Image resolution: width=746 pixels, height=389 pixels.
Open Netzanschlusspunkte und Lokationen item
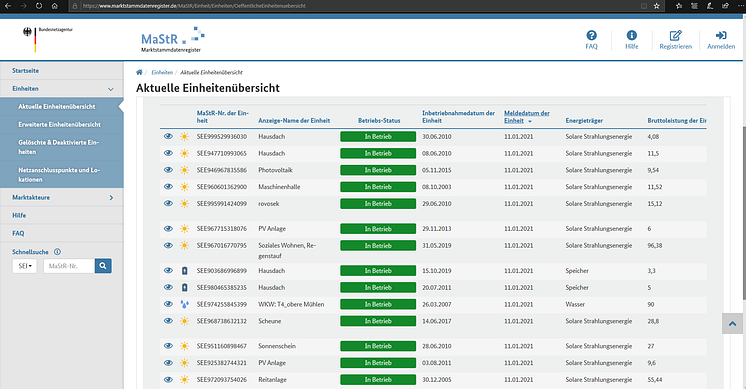click(x=59, y=175)
